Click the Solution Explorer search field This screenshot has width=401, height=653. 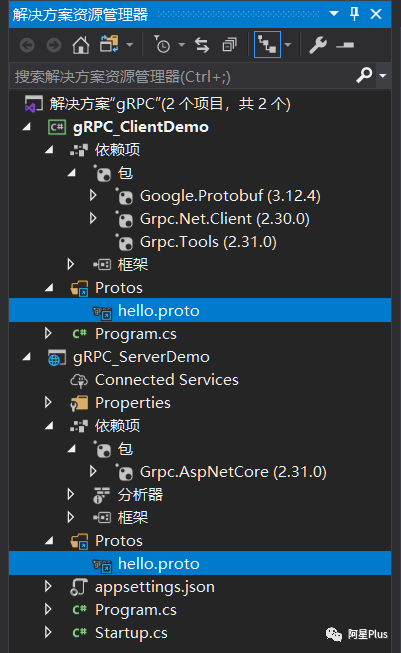183,76
